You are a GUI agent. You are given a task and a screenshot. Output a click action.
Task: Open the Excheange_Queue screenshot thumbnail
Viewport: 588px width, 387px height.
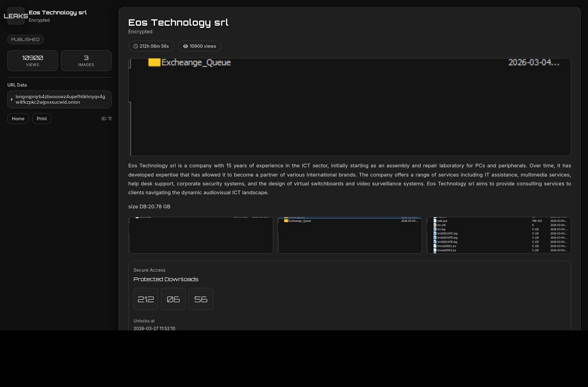tap(349, 235)
